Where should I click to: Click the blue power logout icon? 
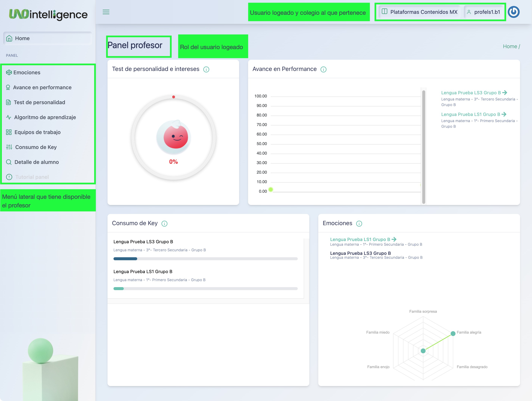[514, 12]
